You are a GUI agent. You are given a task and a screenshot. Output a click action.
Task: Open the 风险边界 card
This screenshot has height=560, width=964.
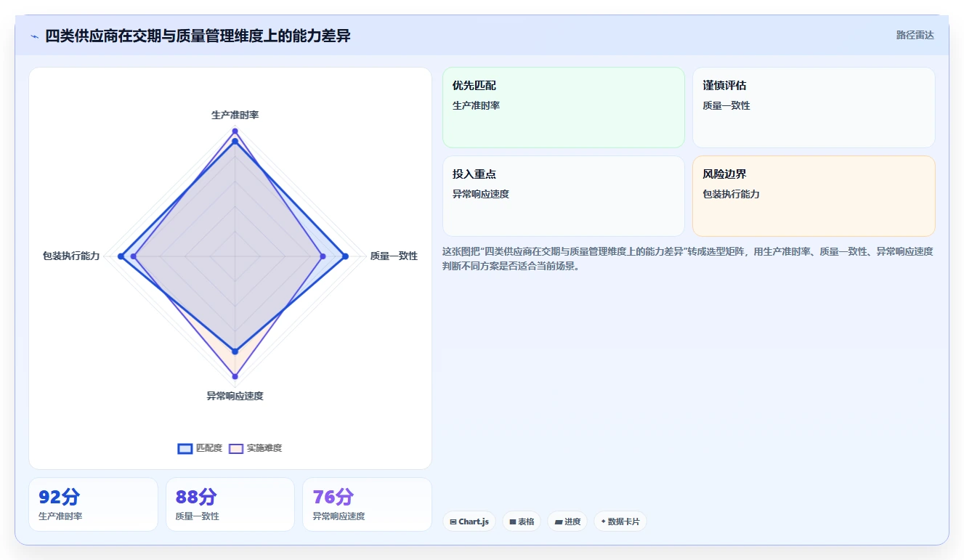(x=814, y=196)
